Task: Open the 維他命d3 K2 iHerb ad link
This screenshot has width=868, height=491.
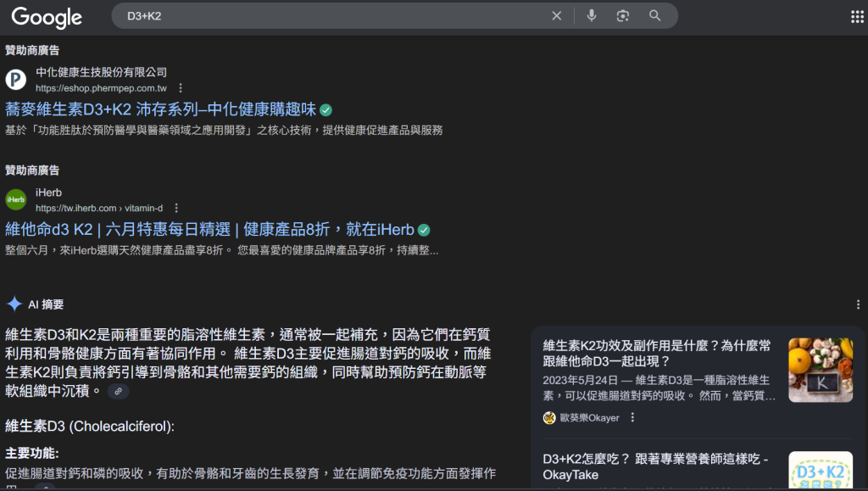Action: click(210, 229)
